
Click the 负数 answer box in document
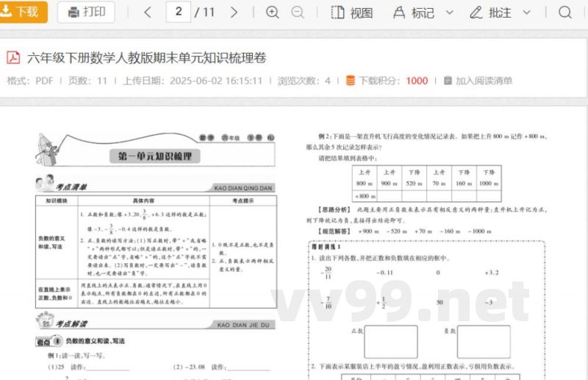[484, 342]
